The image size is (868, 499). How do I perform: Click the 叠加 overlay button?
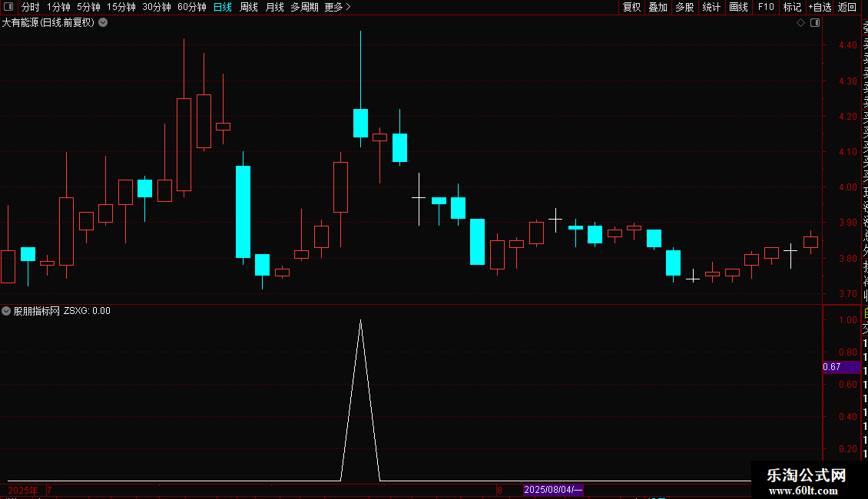pos(658,7)
